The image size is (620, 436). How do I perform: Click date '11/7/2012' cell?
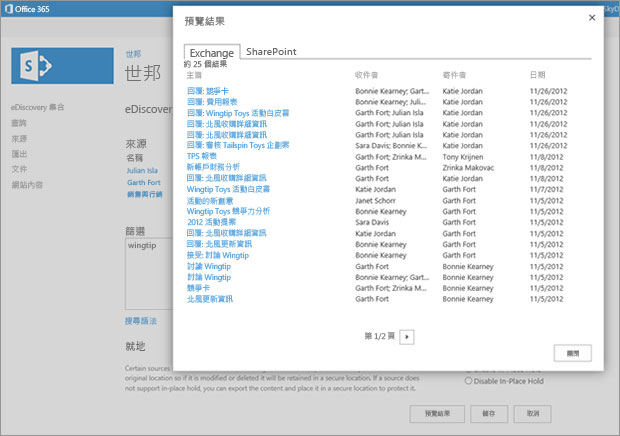click(x=546, y=189)
